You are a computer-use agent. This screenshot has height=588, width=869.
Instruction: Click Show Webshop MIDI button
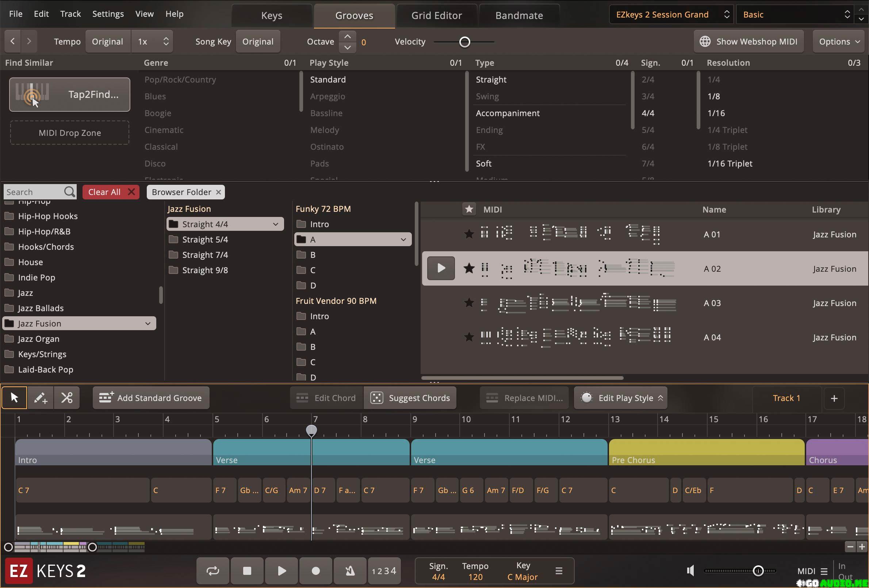coord(748,41)
